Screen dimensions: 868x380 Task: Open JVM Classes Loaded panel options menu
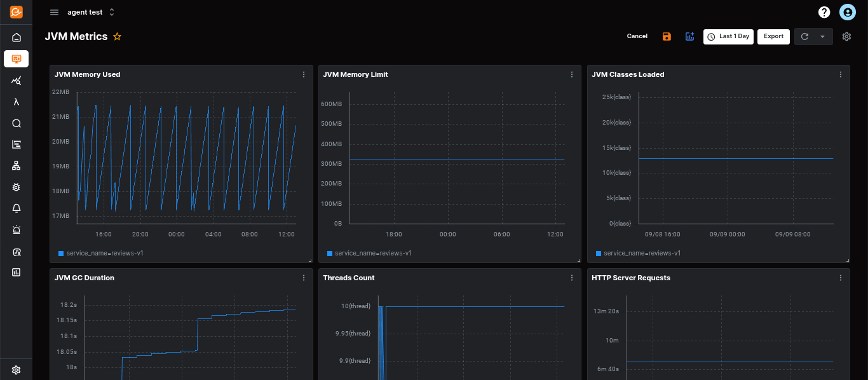click(x=841, y=74)
